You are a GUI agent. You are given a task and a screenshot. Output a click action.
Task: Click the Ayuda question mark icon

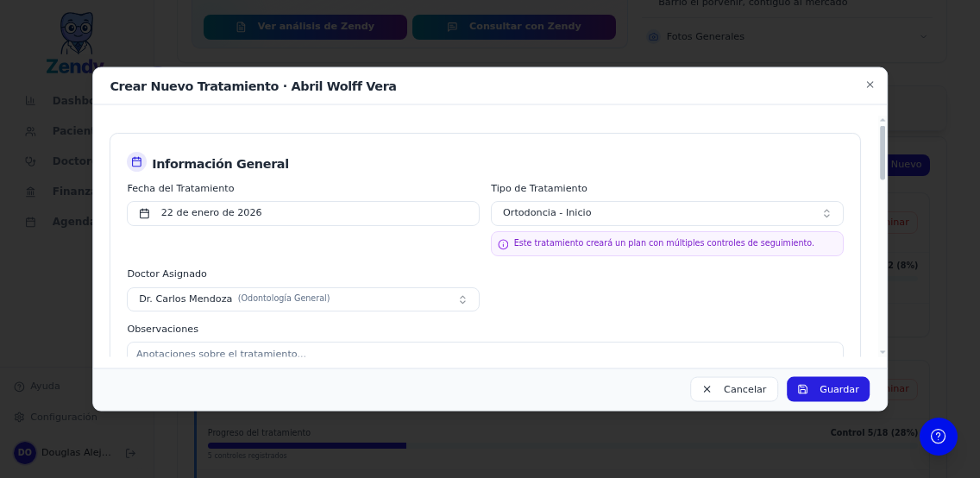(x=19, y=387)
